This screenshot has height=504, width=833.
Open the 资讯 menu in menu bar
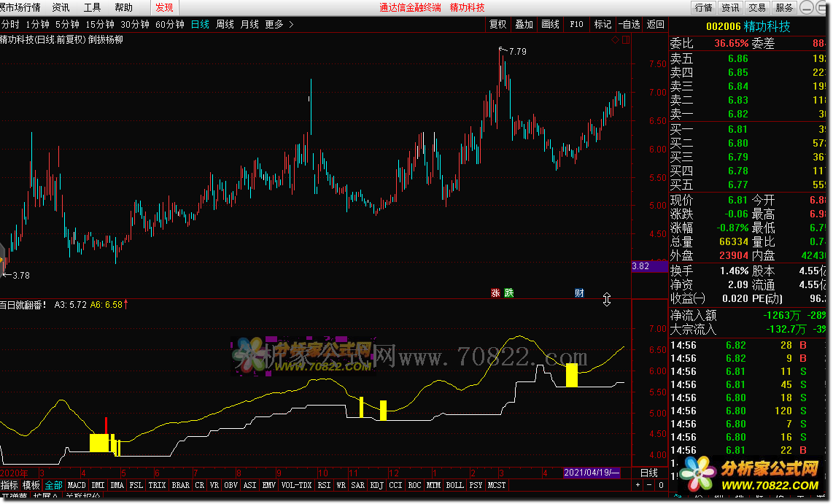coord(61,7)
